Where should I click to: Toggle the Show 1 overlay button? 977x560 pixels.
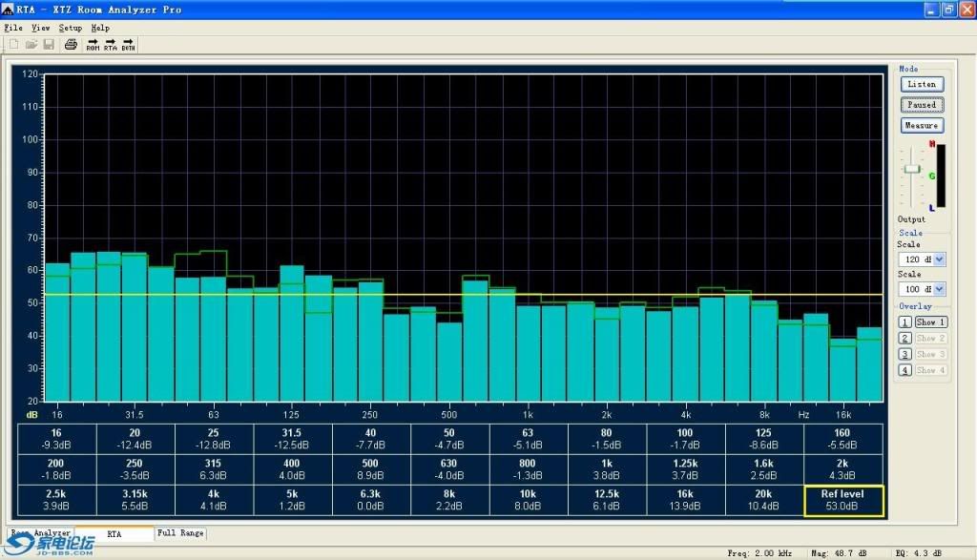931,322
